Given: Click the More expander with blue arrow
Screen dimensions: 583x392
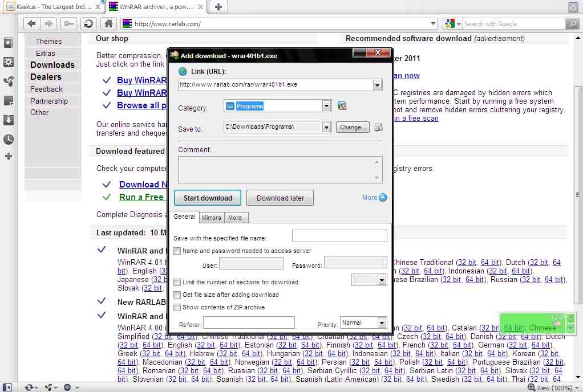Looking at the screenshot, I should tap(374, 198).
